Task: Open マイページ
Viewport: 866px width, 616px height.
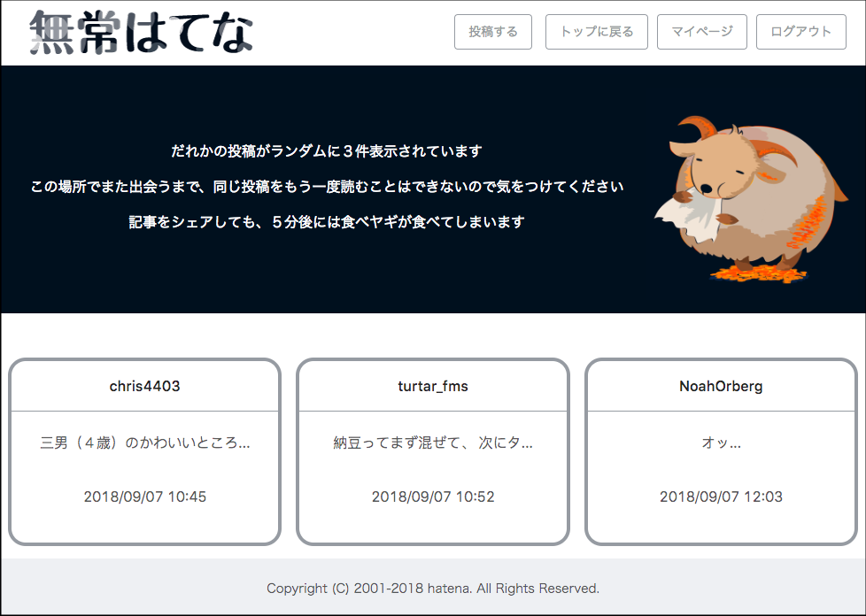Action: (702, 32)
